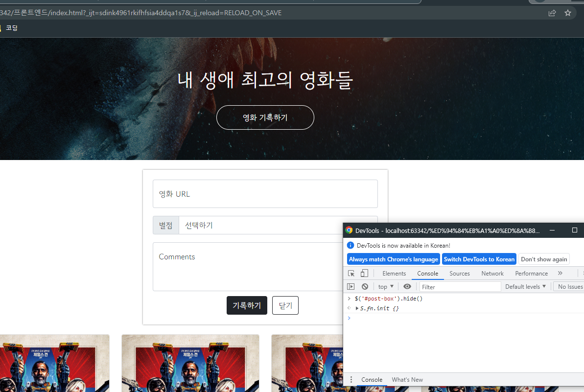Screen dimensions: 584x392
Task: Click the console Filter input field
Action: click(x=460, y=287)
